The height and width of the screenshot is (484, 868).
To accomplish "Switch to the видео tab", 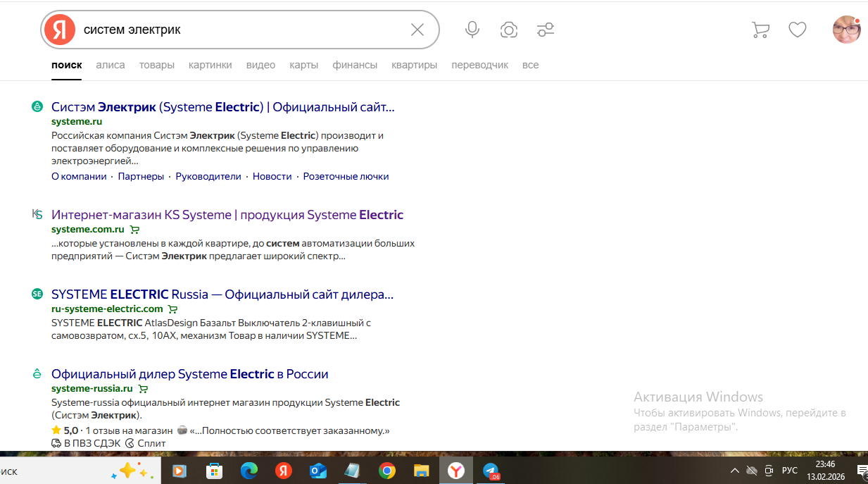I will point(261,65).
